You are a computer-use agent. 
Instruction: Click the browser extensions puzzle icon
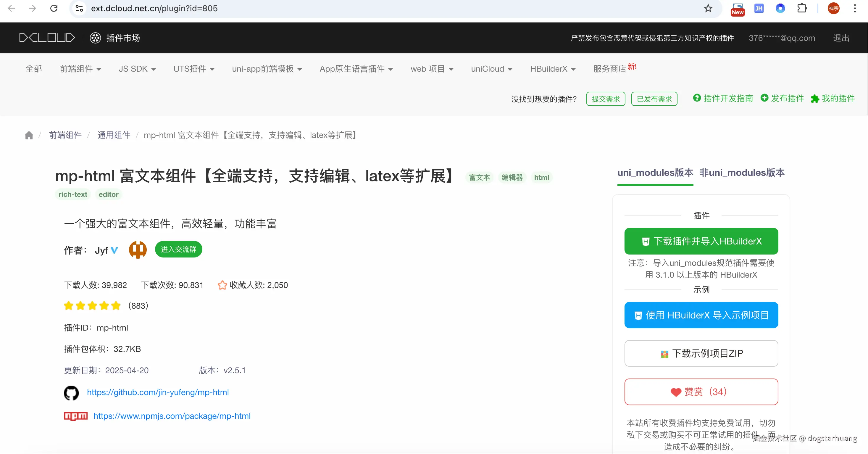pyautogui.click(x=802, y=8)
